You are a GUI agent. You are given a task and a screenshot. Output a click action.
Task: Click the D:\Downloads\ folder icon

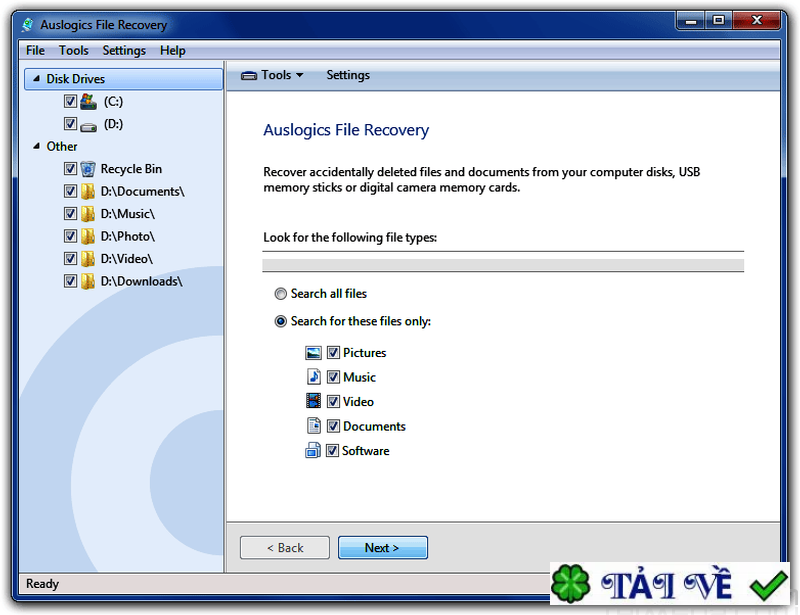pyautogui.click(x=88, y=281)
